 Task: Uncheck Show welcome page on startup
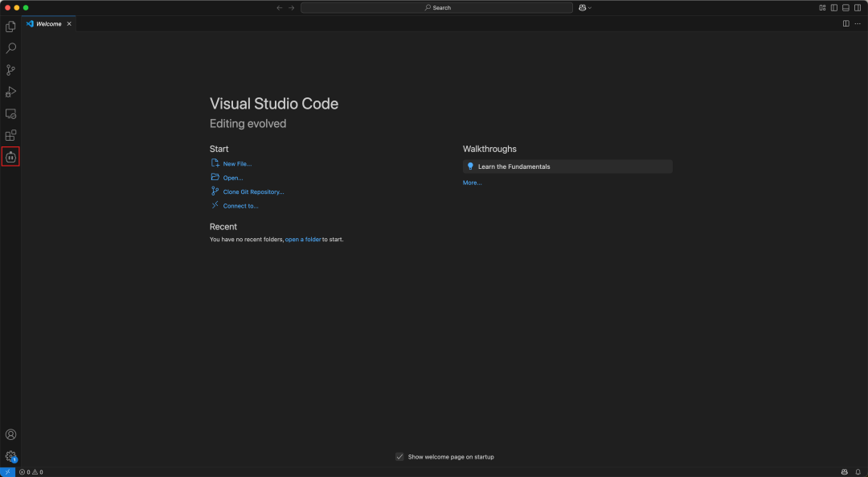point(399,457)
